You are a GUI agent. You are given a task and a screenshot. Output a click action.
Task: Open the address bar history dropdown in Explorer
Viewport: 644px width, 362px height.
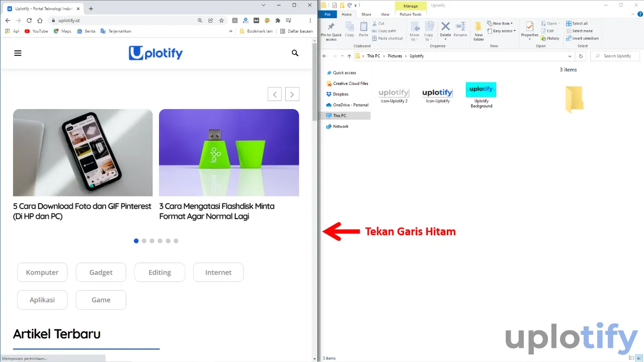[570, 56]
